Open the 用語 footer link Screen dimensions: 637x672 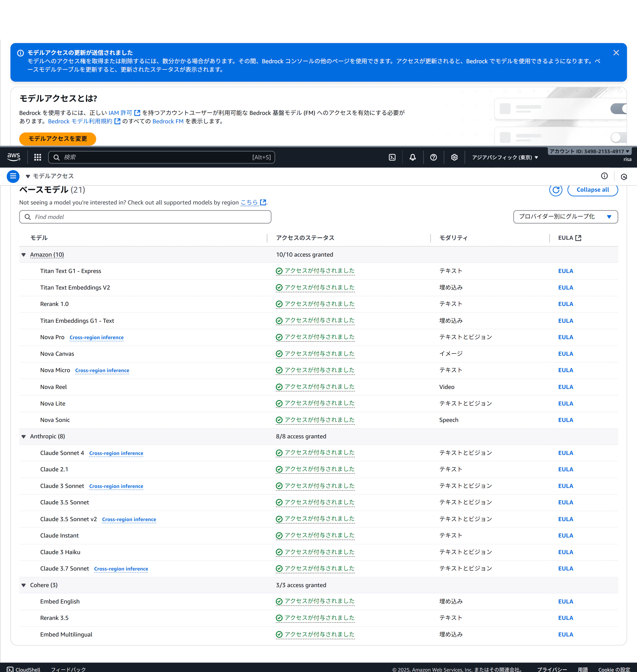[583, 669]
